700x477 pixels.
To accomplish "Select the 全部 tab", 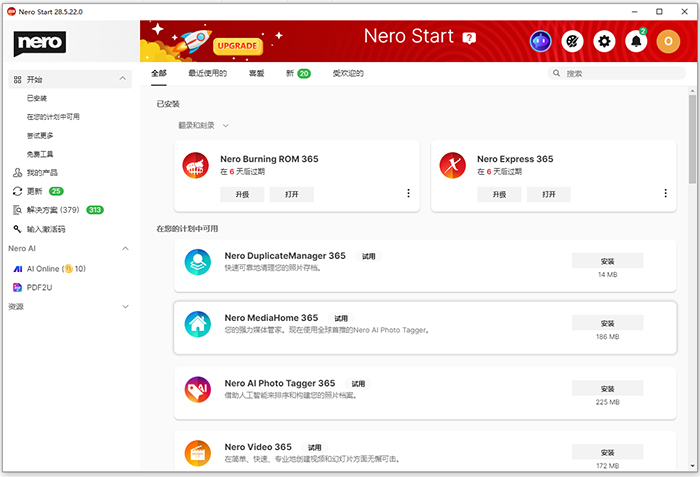I will point(159,73).
